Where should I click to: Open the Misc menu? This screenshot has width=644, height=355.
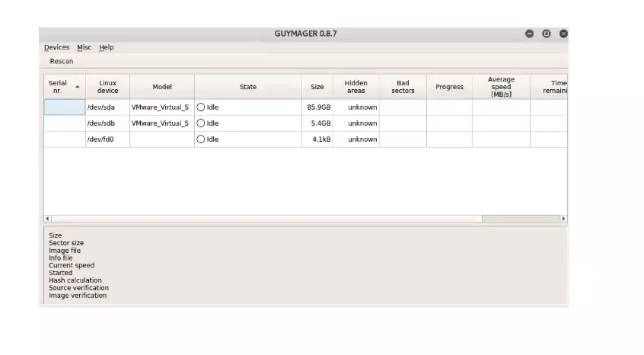coord(84,47)
